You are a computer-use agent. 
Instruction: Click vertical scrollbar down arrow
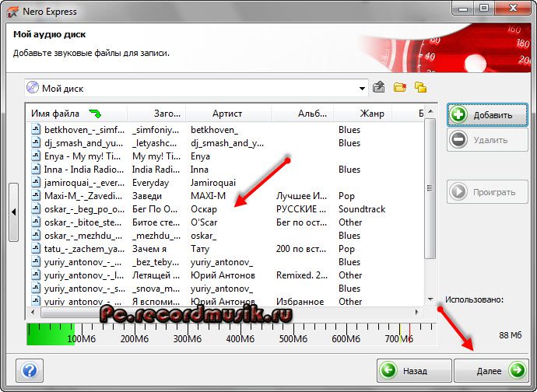click(x=430, y=299)
